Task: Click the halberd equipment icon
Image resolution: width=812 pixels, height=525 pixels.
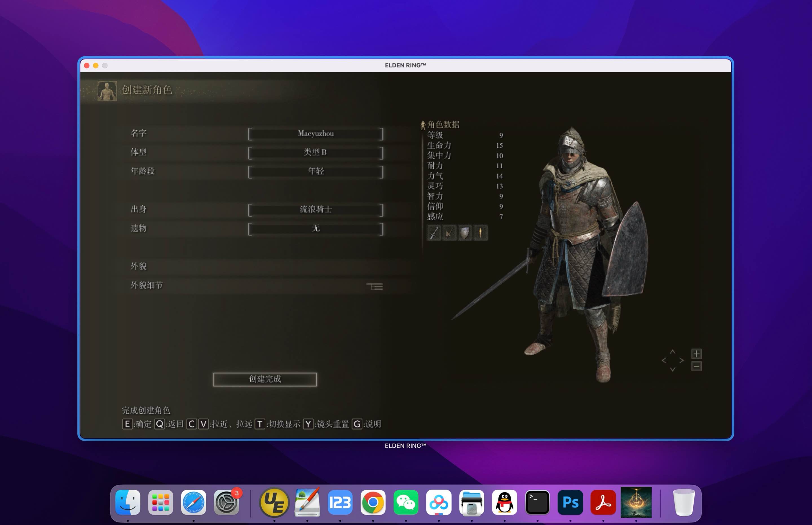Action: 449,233
